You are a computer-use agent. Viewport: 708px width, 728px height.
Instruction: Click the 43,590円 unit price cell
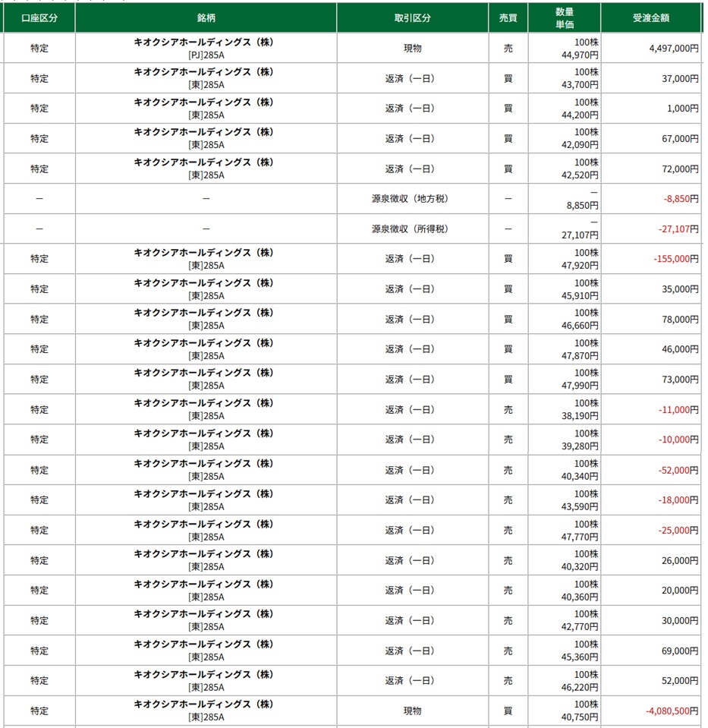coord(580,506)
